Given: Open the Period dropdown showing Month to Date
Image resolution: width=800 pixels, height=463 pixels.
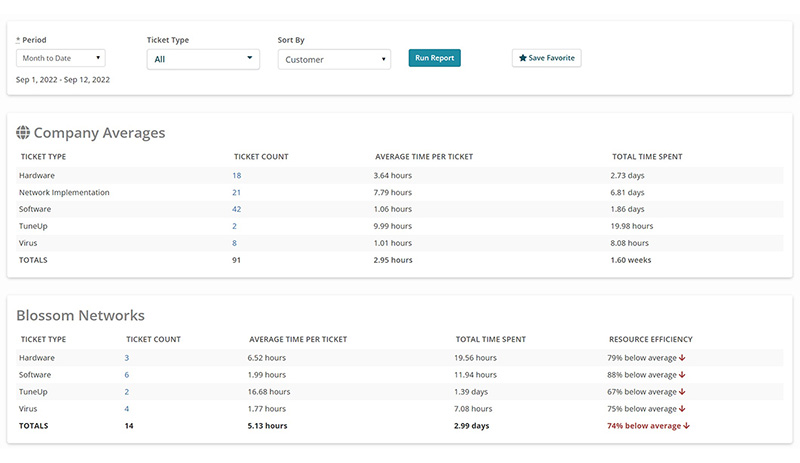Looking at the screenshot, I should [x=61, y=58].
